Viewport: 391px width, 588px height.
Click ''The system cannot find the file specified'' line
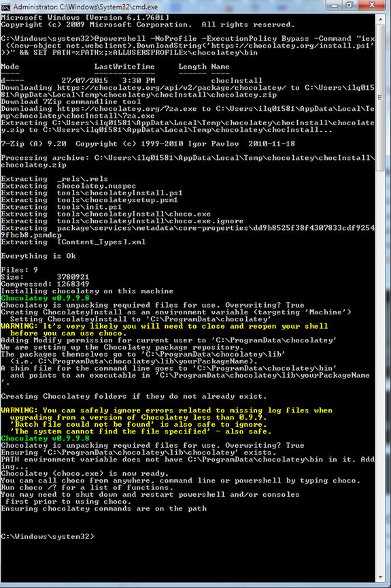pyautogui.click(x=141, y=431)
